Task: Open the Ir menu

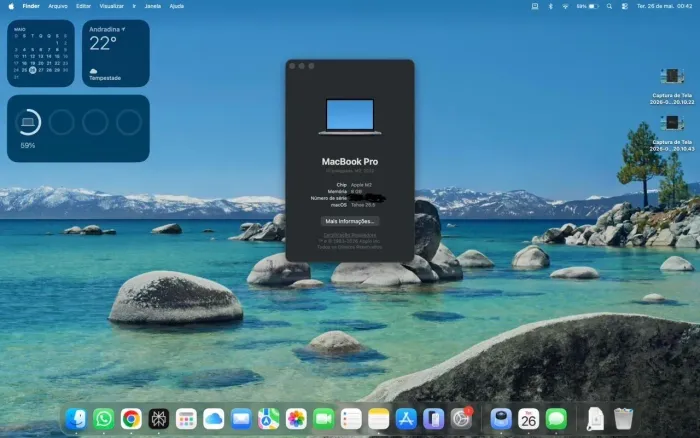Action: coord(134,6)
